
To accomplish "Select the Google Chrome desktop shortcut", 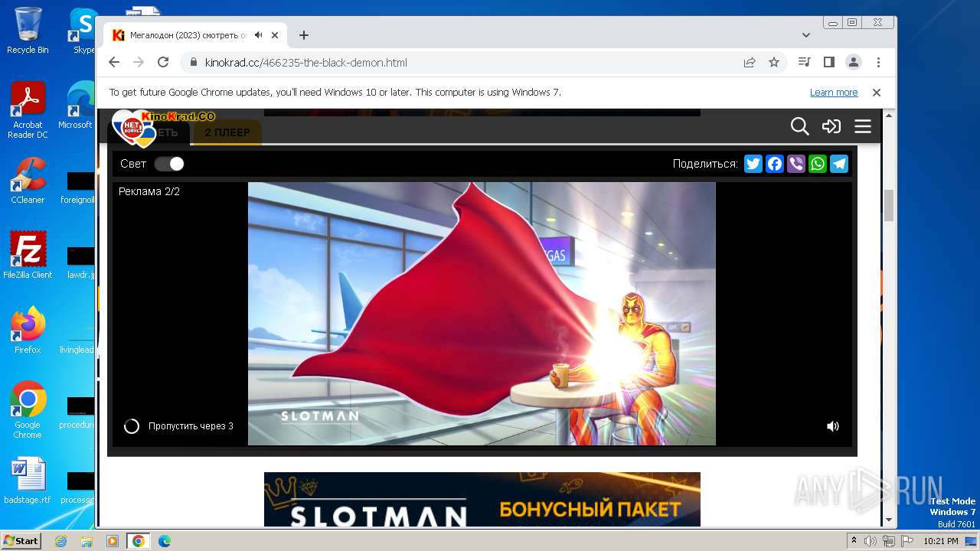I will coord(28,410).
